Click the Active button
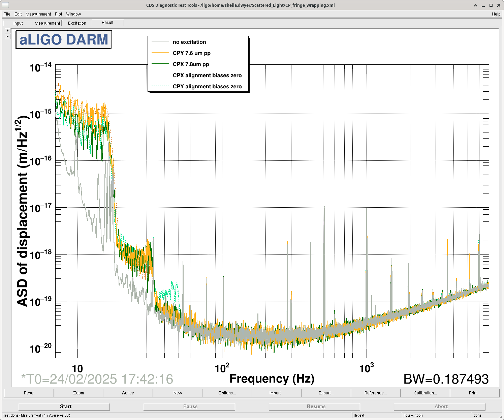The height and width of the screenshot is (420, 504). click(128, 393)
